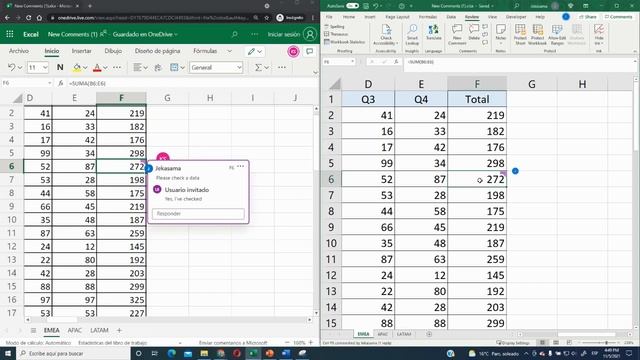Screen dimensions: 640x360
Task: Switch to the LATAM sheet in desktop Excel
Action: (404, 334)
